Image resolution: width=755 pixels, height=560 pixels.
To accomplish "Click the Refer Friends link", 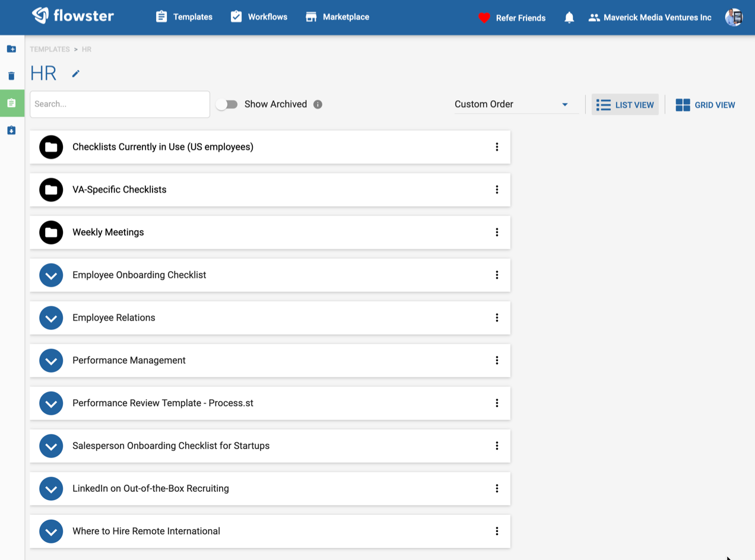I will tap(512, 18).
